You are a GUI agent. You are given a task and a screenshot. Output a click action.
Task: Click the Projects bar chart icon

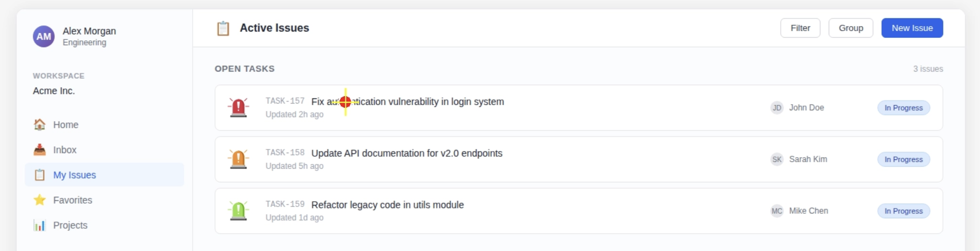pos(40,225)
